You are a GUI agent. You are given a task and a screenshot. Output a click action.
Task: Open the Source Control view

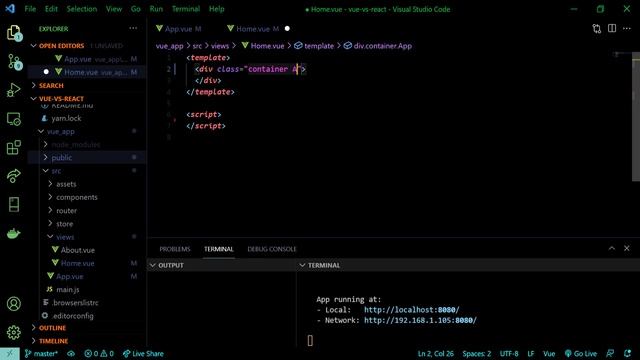(x=14, y=62)
